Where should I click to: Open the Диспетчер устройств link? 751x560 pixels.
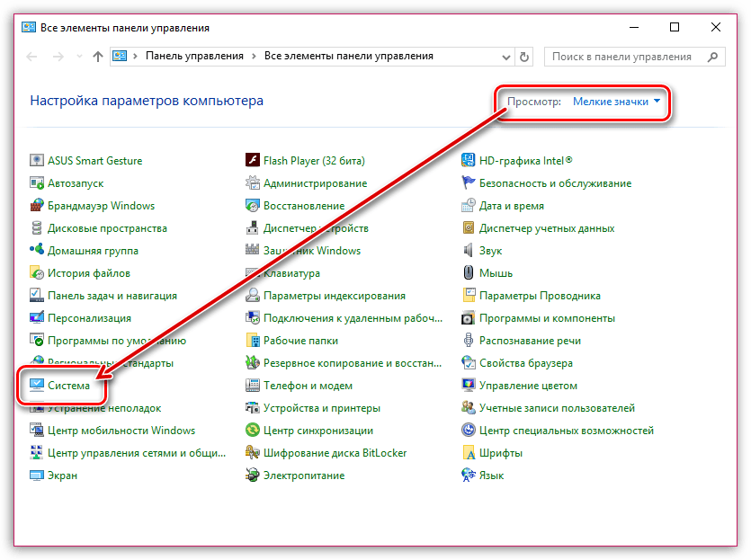(316, 228)
